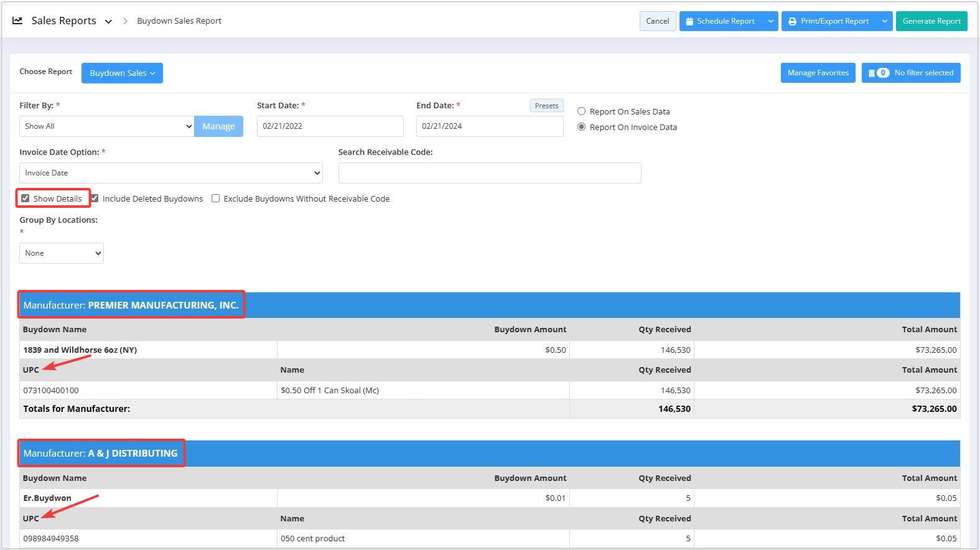Viewport: 980px width, 550px height.
Task: Open the Group By Locations None dropdown
Action: coord(62,253)
